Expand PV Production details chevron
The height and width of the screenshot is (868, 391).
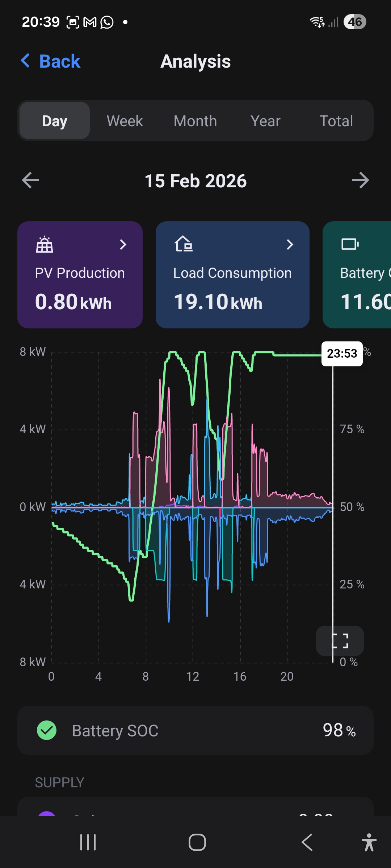coord(123,244)
